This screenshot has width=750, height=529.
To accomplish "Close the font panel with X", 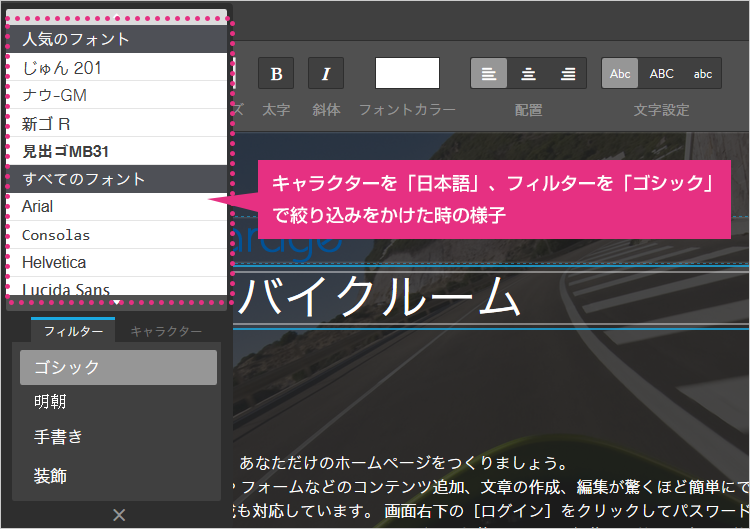I will (119, 515).
